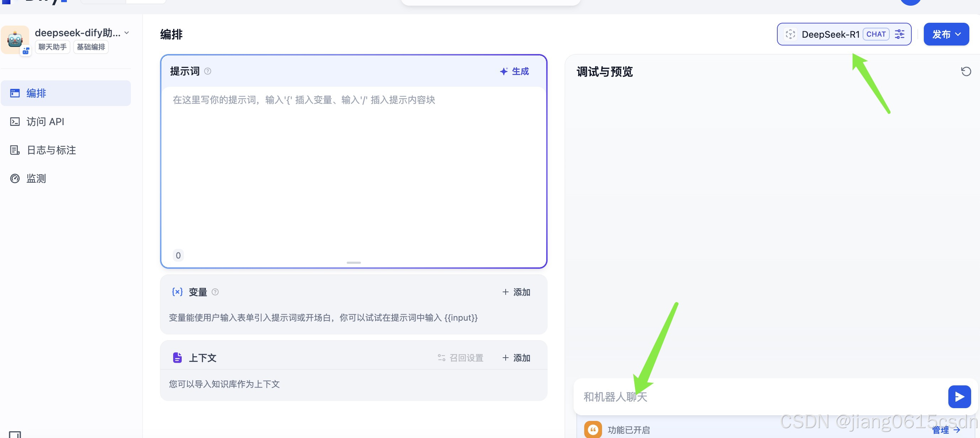Click the restart conversation refresh icon

point(965,71)
